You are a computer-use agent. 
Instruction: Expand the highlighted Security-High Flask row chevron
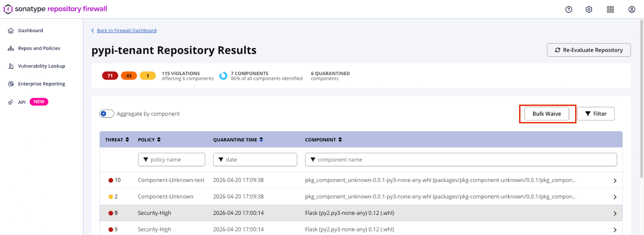coord(615,214)
